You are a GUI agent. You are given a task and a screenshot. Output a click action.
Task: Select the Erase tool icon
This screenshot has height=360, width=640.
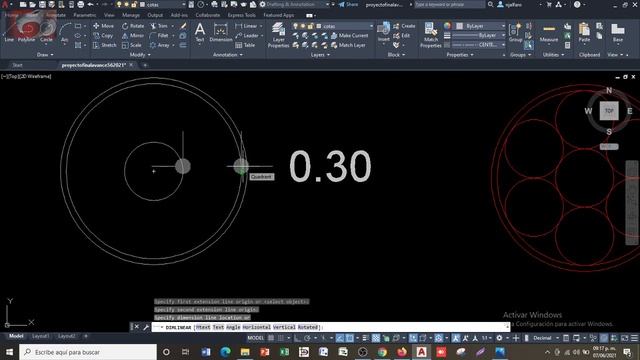pyautogui.click(x=183, y=26)
